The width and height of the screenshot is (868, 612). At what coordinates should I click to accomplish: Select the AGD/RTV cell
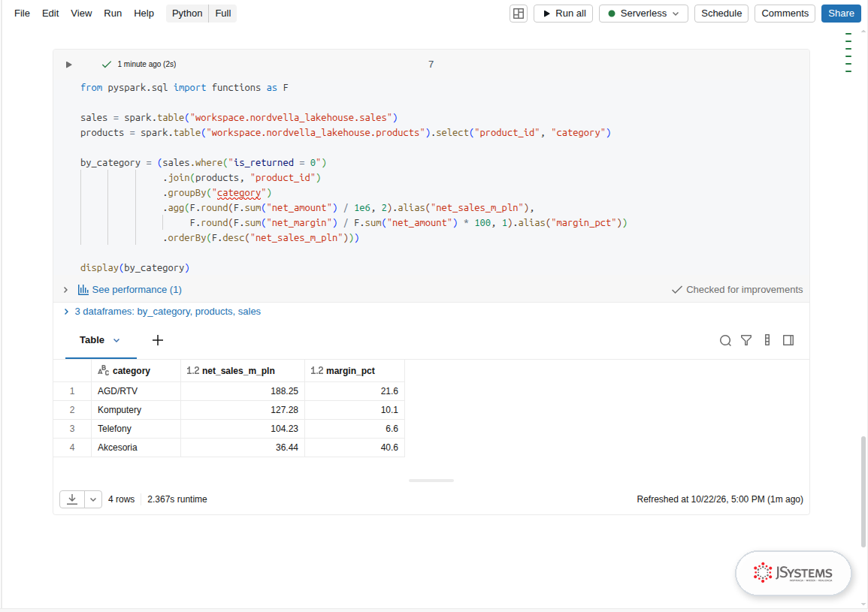[x=136, y=391]
